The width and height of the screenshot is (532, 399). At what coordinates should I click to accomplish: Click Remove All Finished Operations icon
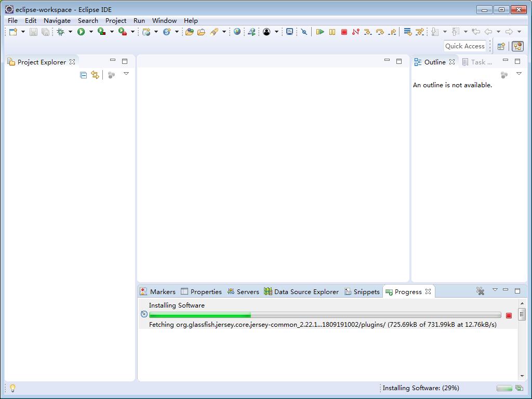(x=480, y=291)
